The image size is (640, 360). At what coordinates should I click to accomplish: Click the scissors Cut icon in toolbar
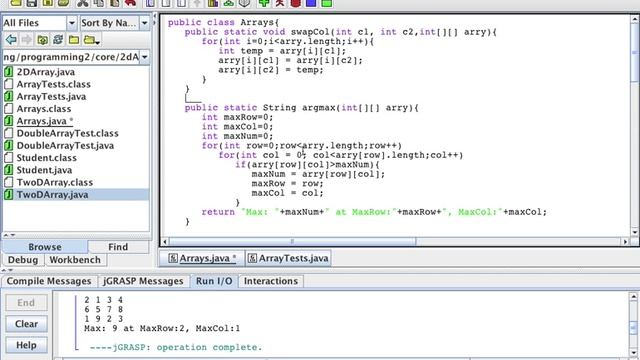[x=82, y=3]
